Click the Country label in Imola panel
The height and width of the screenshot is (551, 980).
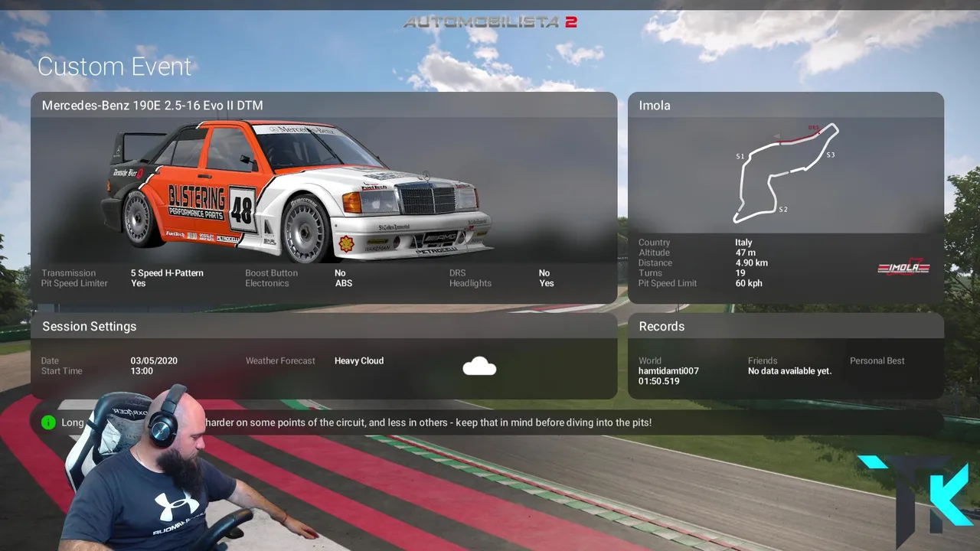[654, 243]
